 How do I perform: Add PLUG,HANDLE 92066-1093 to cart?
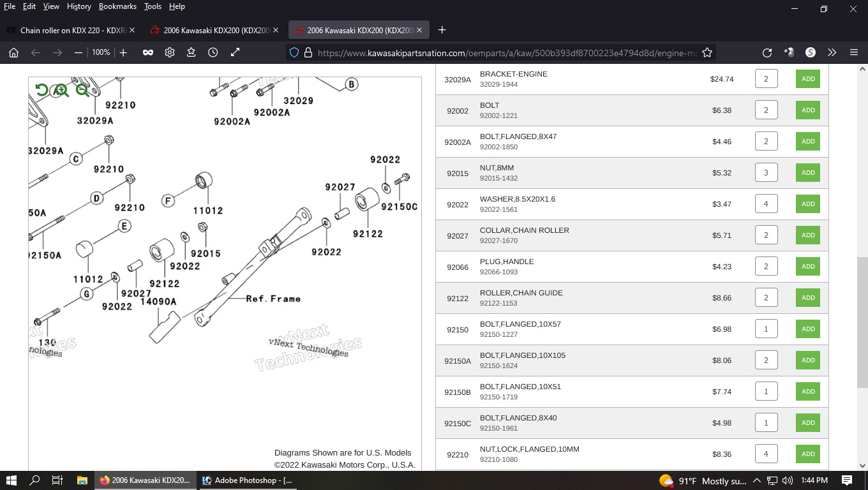point(808,267)
